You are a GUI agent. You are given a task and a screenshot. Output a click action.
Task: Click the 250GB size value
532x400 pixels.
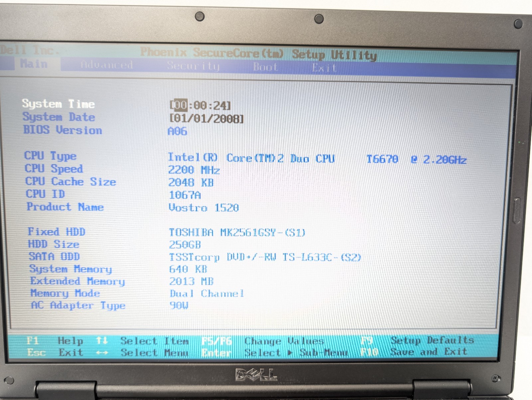click(185, 245)
